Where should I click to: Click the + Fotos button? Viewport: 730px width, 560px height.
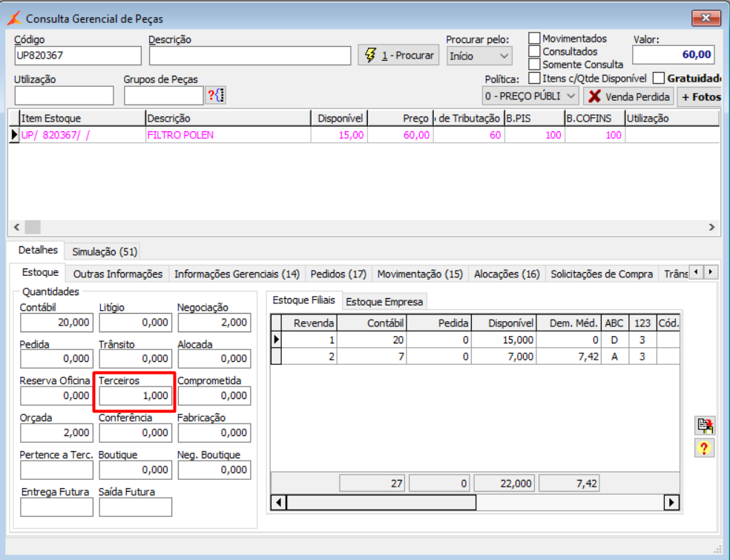point(700,97)
